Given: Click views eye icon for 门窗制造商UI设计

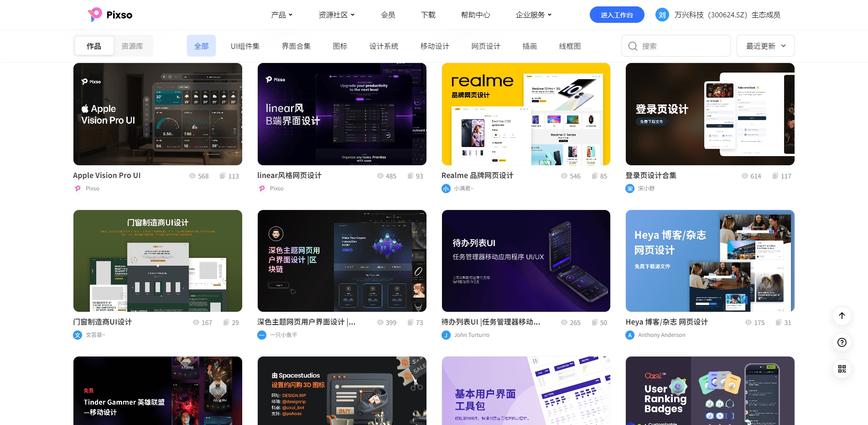Looking at the screenshot, I should tap(196, 322).
